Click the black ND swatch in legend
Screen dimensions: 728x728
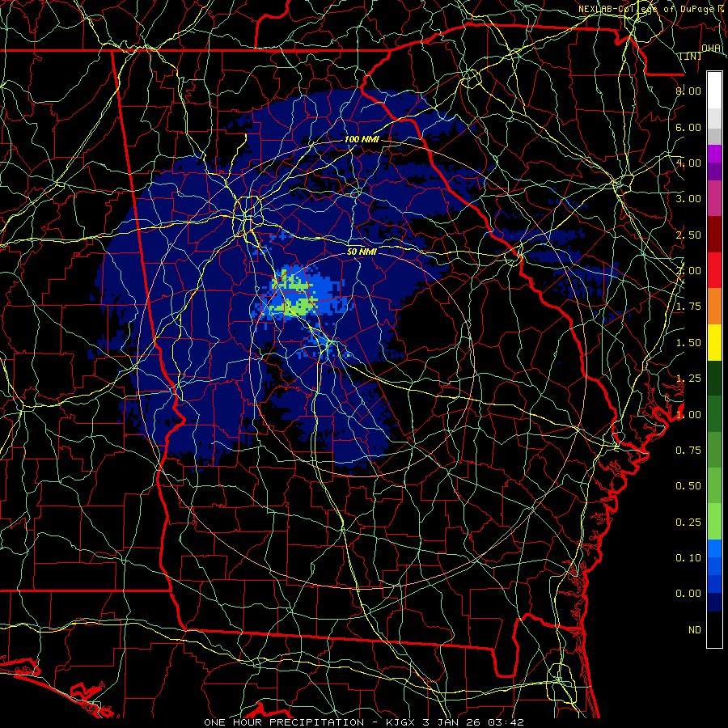point(714,629)
